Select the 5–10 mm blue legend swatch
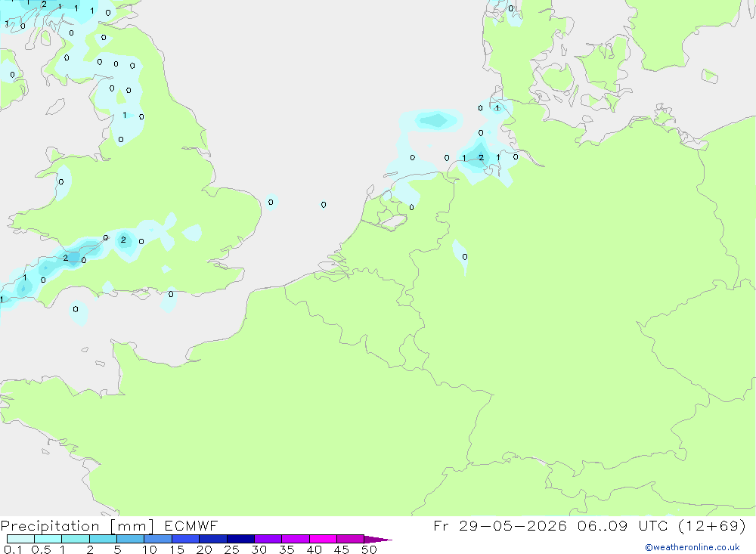Viewport: 756px width, 554px height. [x=131, y=539]
